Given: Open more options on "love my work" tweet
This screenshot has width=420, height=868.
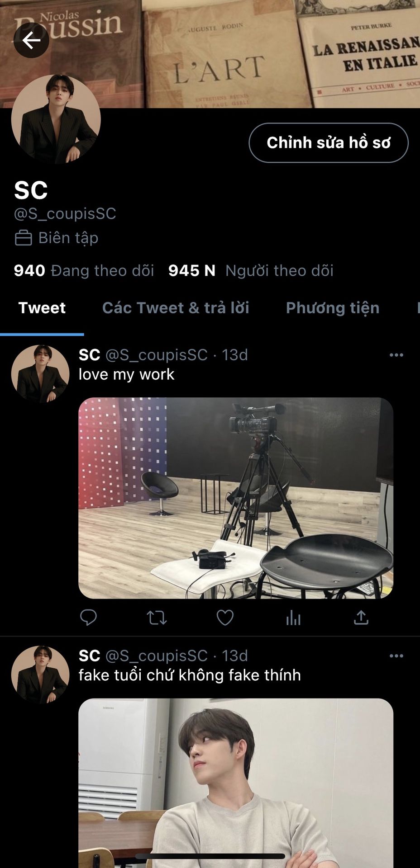Looking at the screenshot, I should pyautogui.click(x=396, y=355).
